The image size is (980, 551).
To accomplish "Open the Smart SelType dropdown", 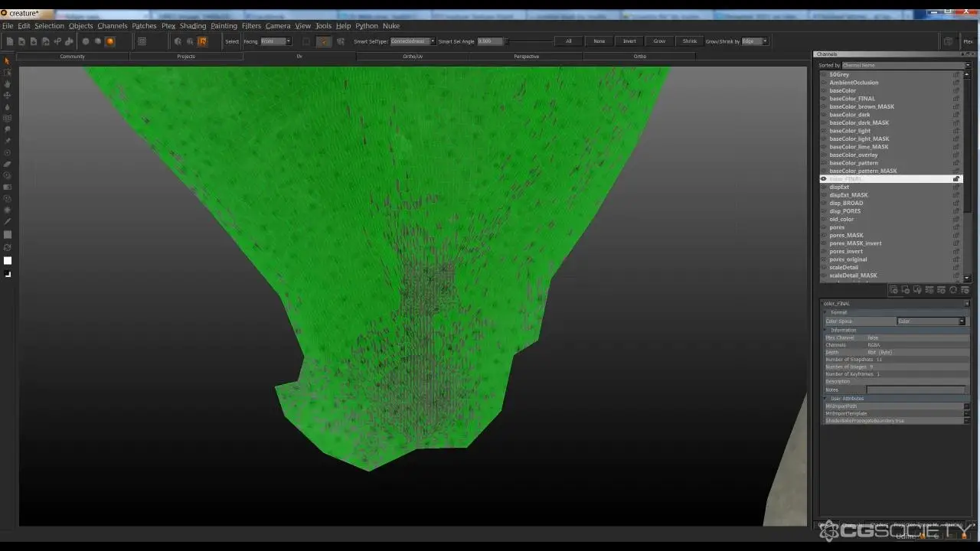I will pyautogui.click(x=413, y=41).
